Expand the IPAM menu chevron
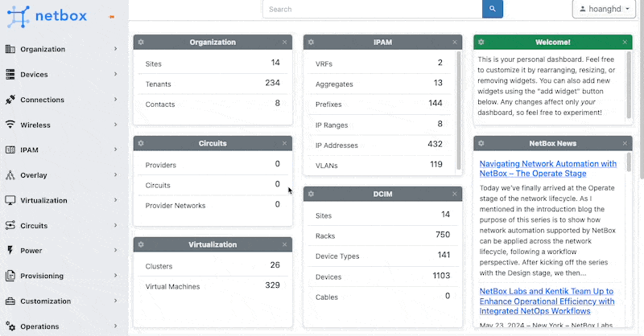Viewport: 644px width, 336px height. pos(115,150)
